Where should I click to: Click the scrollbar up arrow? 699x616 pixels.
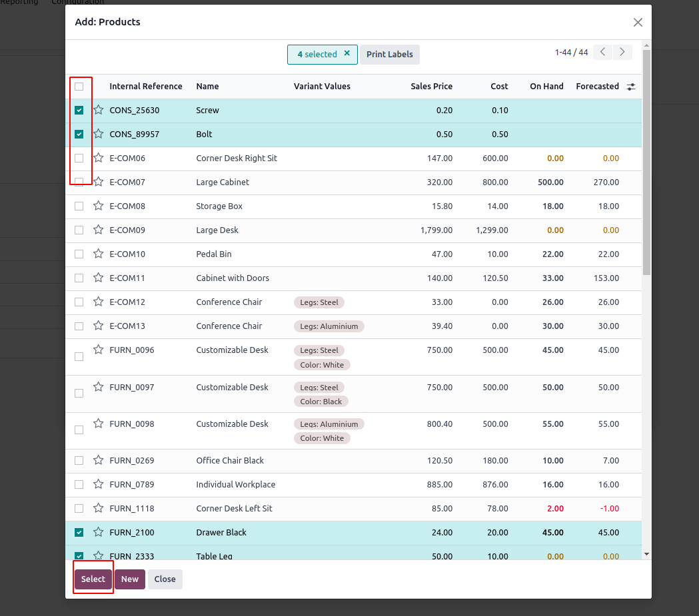(646, 45)
